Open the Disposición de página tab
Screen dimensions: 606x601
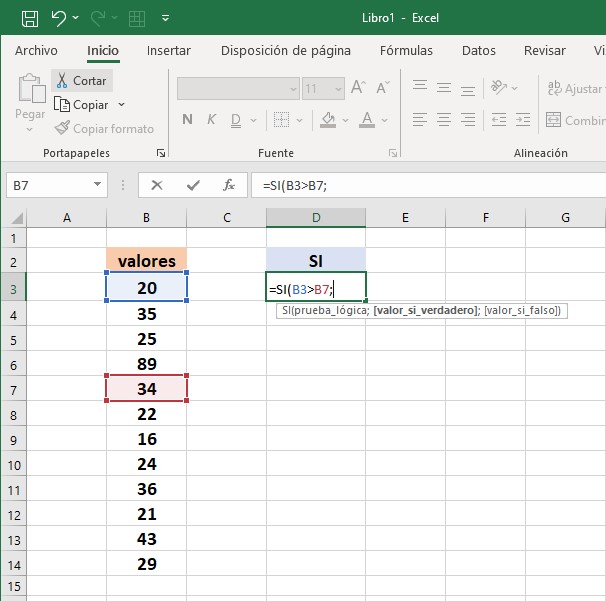coord(286,51)
